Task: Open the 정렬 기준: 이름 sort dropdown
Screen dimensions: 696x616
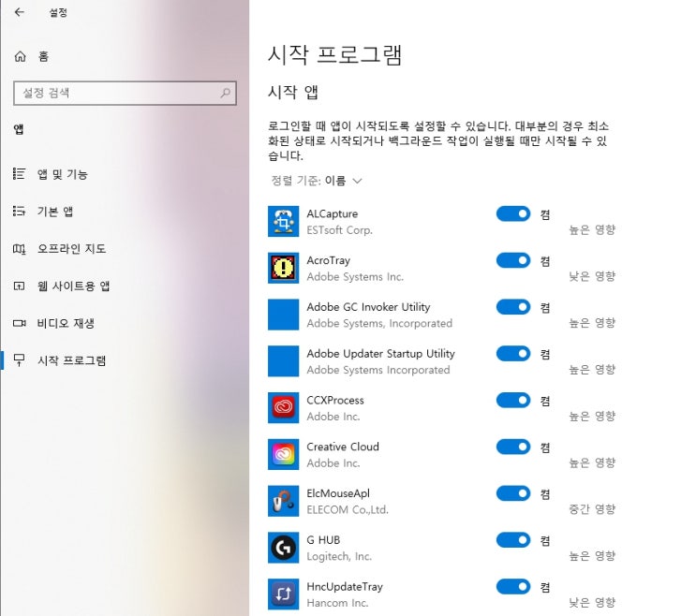Action: tap(317, 181)
